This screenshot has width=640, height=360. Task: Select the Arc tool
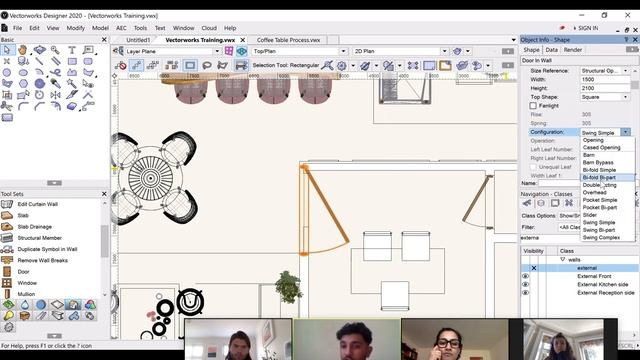(39, 73)
